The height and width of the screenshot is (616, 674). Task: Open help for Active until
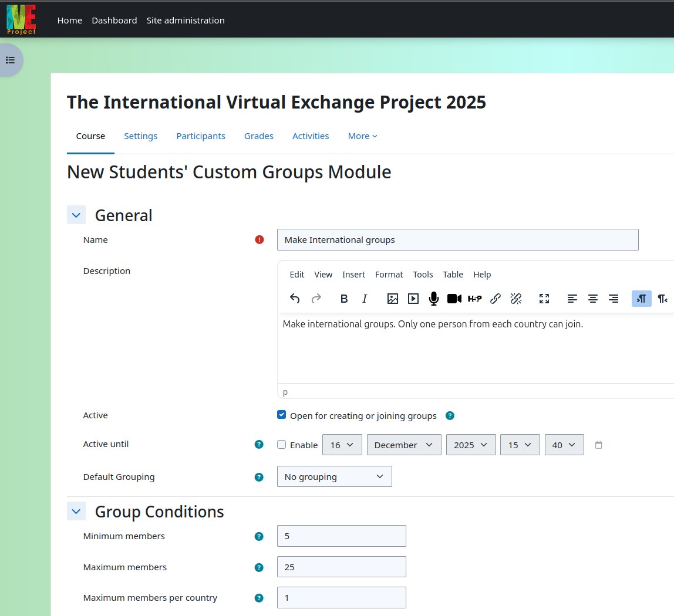(259, 444)
